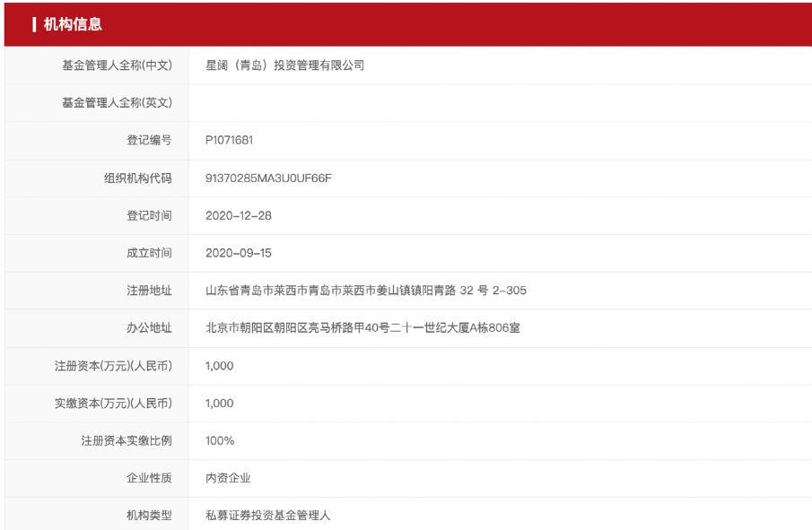Click the 登记编号 label
Image resolution: width=812 pixels, height=530 pixels.
tap(149, 141)
